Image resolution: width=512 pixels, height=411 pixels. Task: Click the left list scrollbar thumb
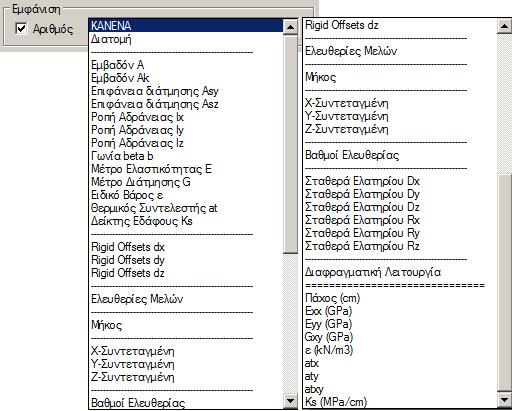(290, 144)
